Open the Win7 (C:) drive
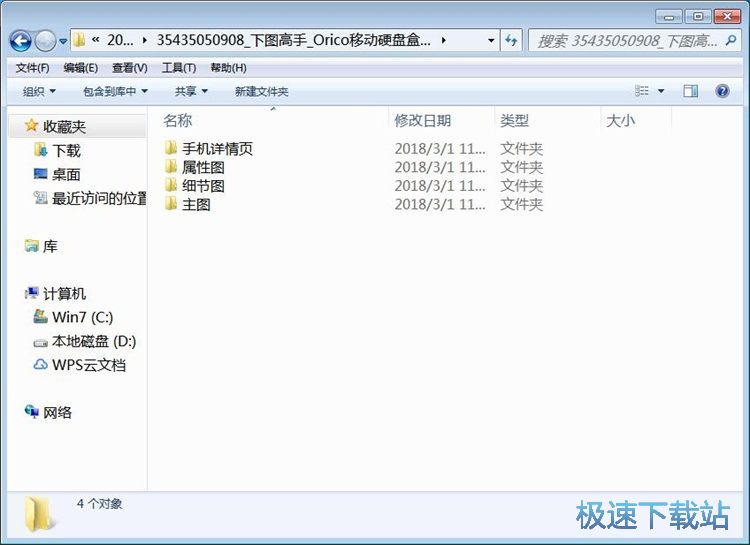Screen dimensions: 750x545 pyautogui.click(x=83, y=317)
